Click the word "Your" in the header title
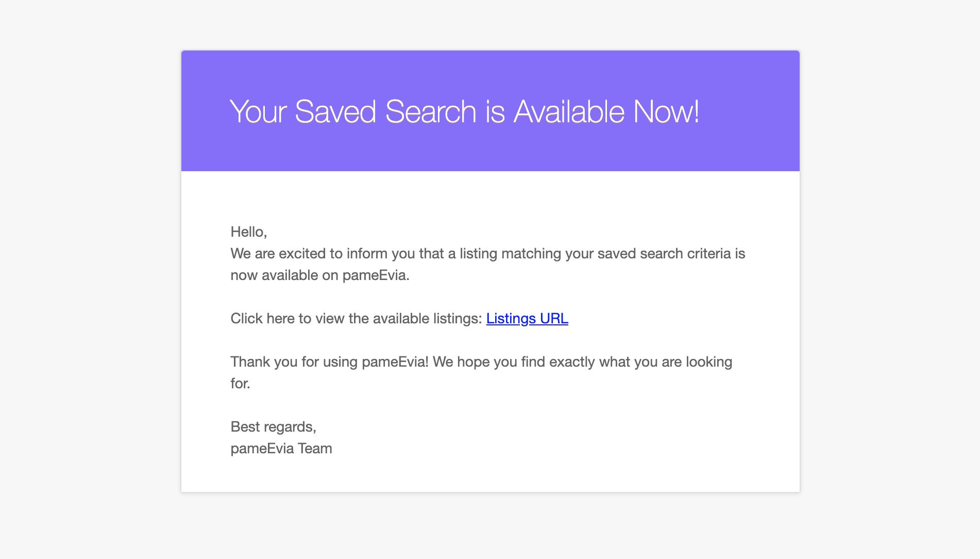980x559 pixels. click(x=258, y=111)
